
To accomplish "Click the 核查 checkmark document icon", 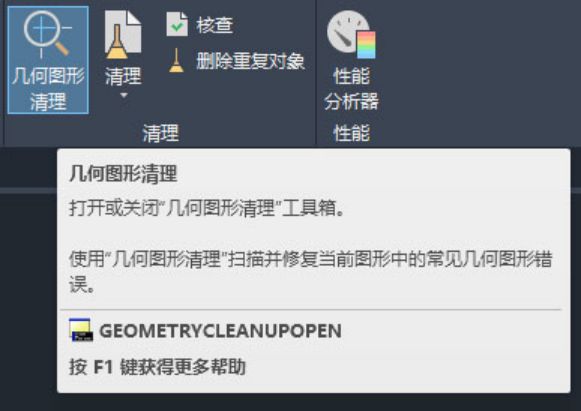I will pos(177,24).
